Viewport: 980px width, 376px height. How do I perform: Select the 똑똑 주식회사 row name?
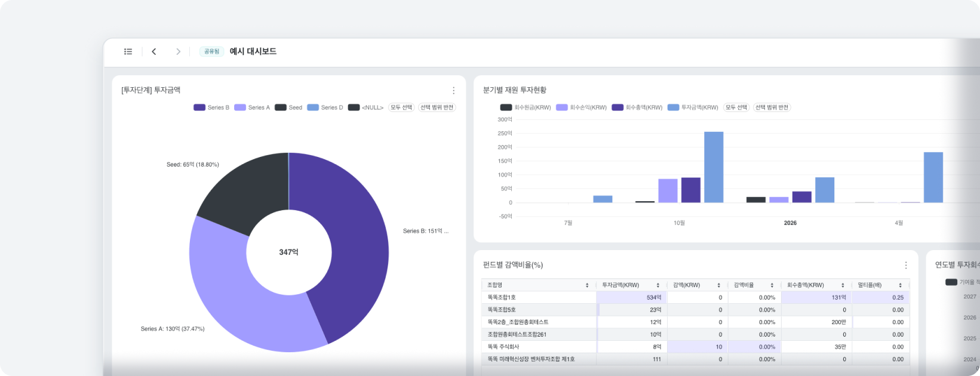(x=503, y=347)
